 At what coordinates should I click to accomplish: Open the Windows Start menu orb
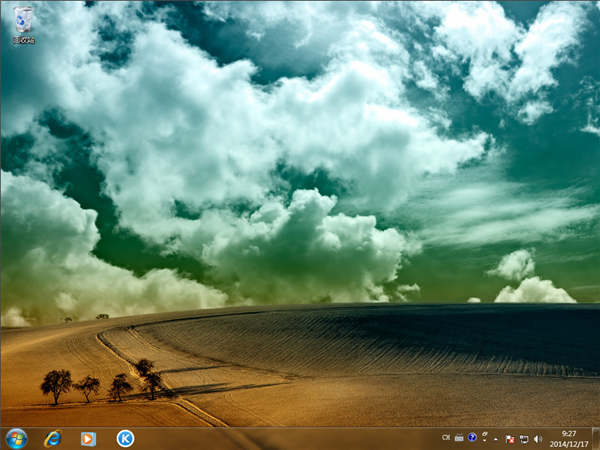coord(16,438)
